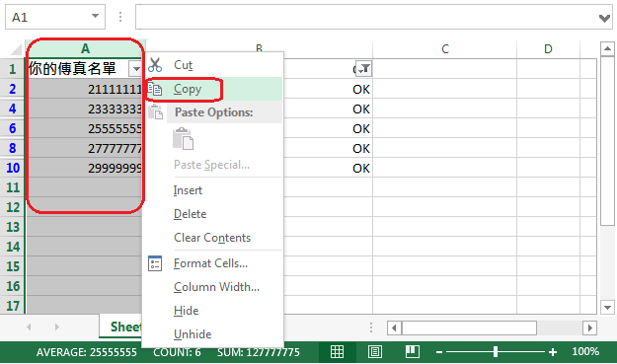The width and height of the screenshot is (617, 364).
Task: Click the zoom in plus icon
Action: pyautogui.click(x=553, y=352)
